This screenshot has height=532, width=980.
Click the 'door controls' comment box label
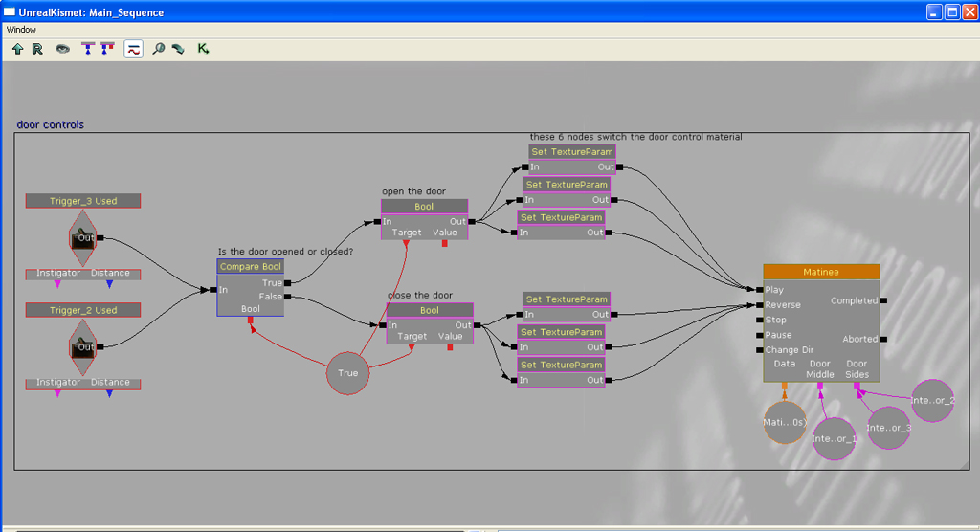50,124
